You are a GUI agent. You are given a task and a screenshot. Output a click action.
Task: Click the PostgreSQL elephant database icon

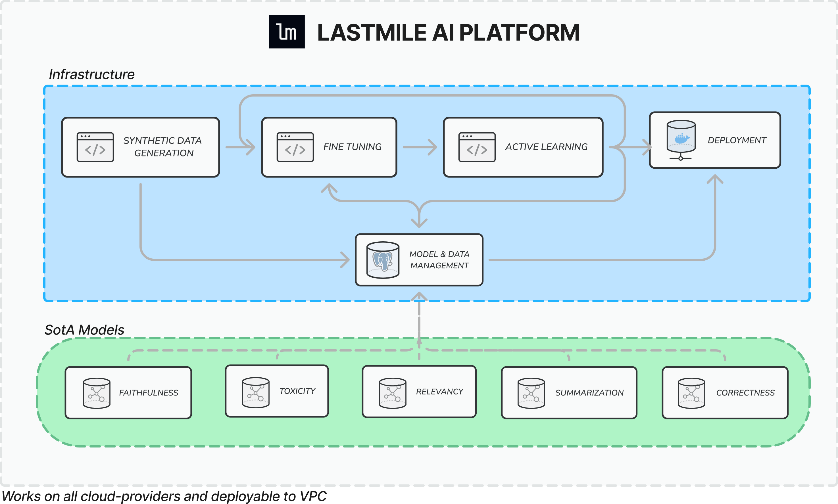coord(383,260)
